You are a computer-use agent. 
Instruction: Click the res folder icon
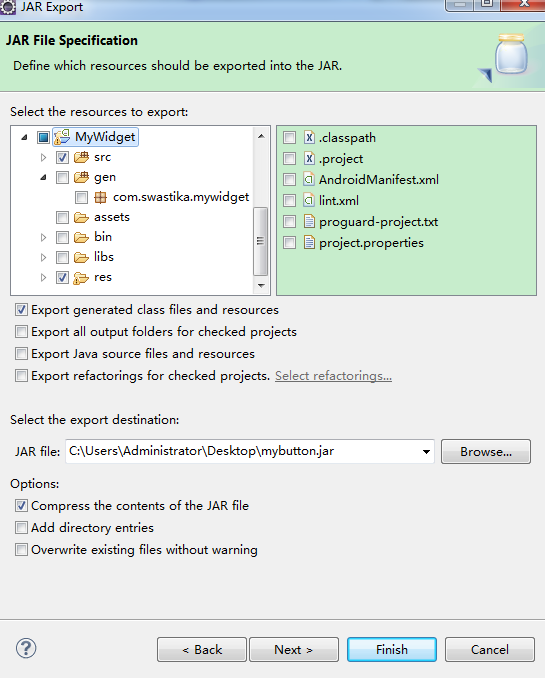[81, 278]
